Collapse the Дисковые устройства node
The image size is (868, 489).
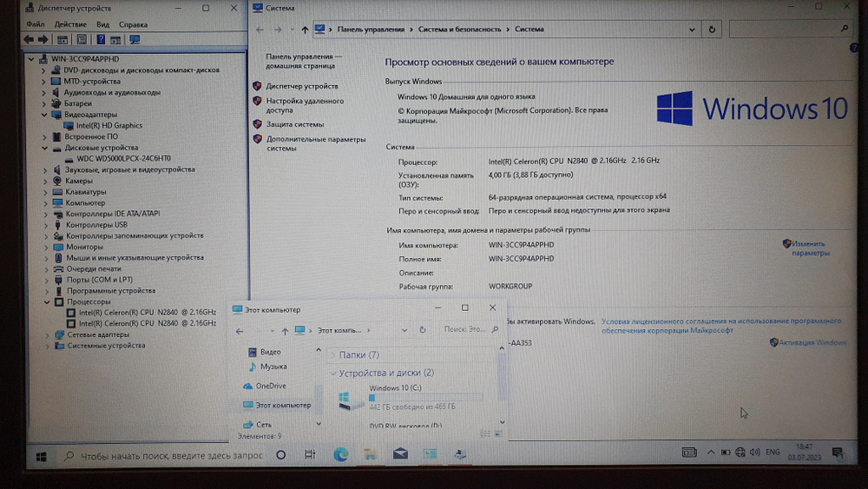(45, 148)
